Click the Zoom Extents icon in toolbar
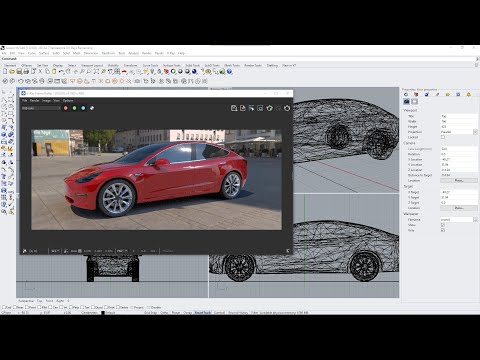Screen dimensions: 480x360 click(x=96, y=71)
